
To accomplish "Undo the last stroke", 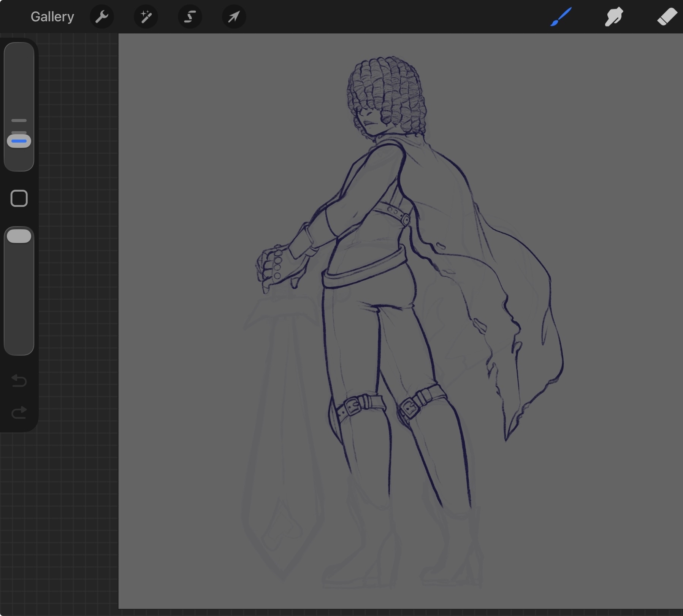I will click(19, 380).
